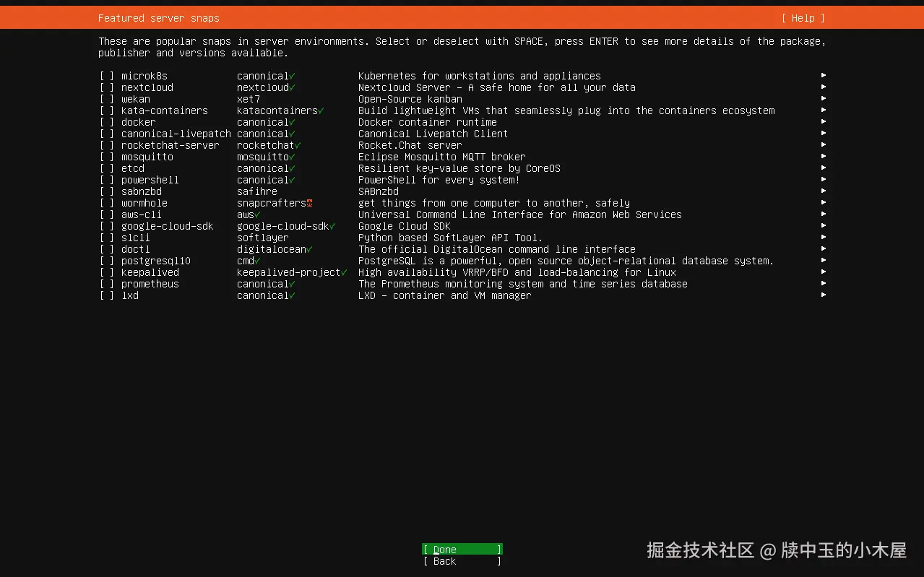
Task: Click the Done button
Action: click(462, 550)
